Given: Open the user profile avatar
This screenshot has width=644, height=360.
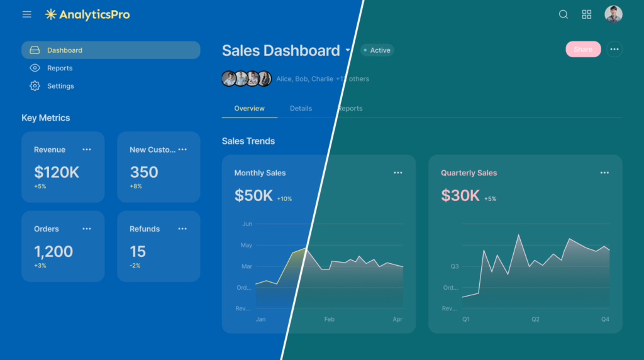Looking at the screenshot, I should (x=613, y=14).
